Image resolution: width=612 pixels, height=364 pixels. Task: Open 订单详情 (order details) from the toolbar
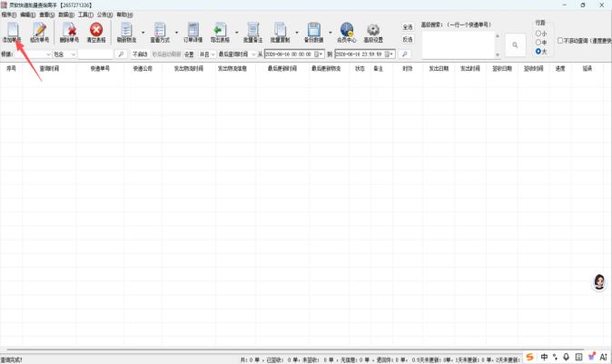click(x=192, y=32)
